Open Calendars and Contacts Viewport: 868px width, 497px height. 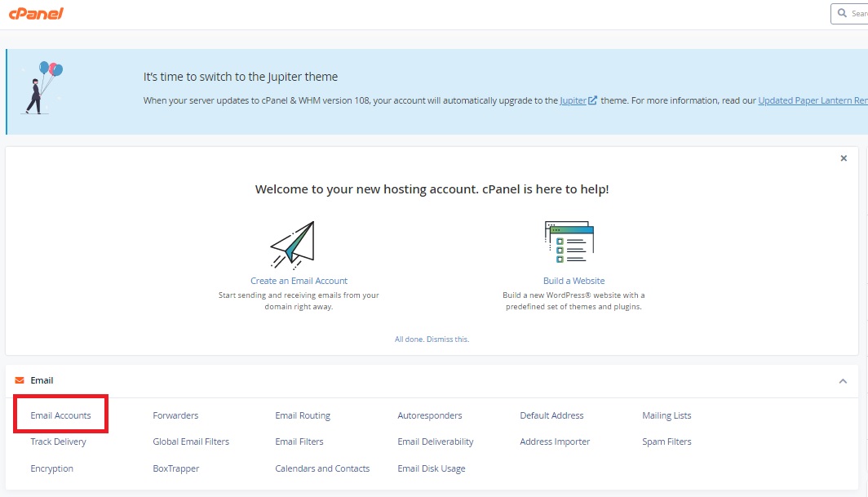point(322,468)
